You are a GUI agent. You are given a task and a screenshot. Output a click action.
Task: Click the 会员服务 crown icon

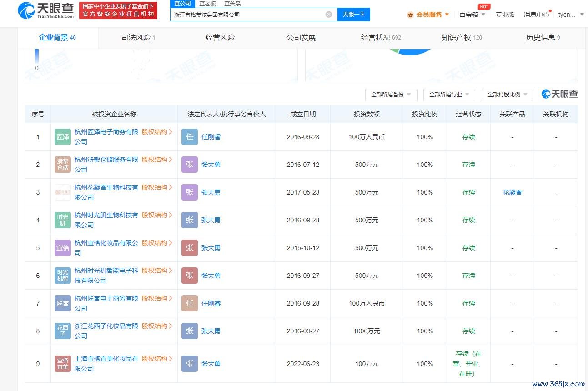pos(410,15)
